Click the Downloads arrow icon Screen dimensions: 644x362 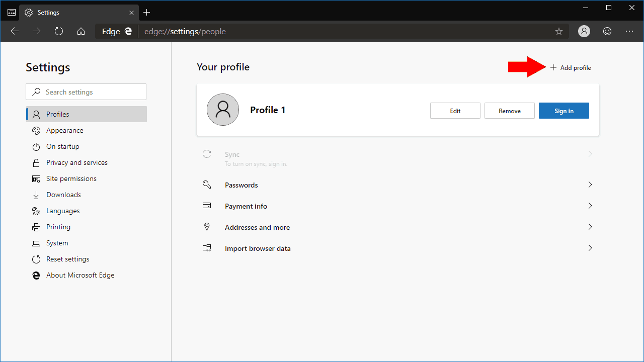36,195
